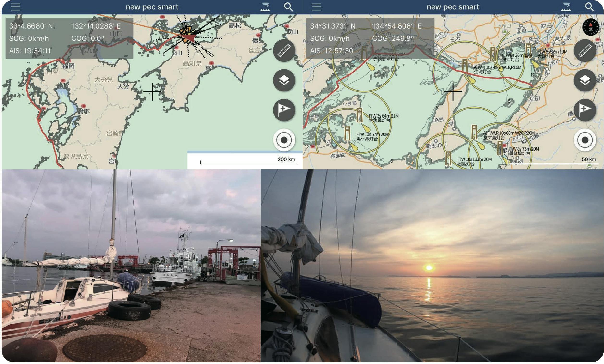Click 'Fl W 10s 133m 20M' light description
Viewport: 604px width, 364px height.
tap(474, 159)
